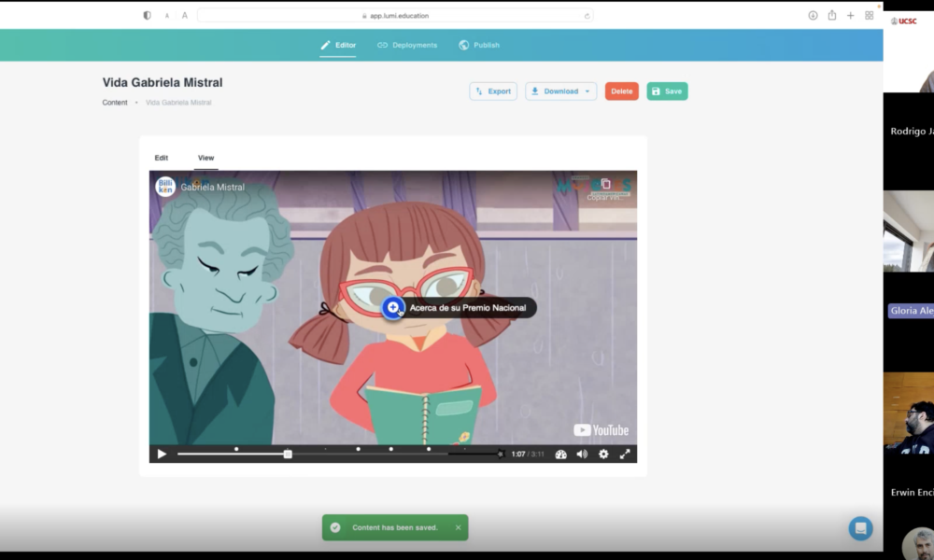Open the chat support bubble
Screen dimensions: 934x560
(x=861, y=528)
